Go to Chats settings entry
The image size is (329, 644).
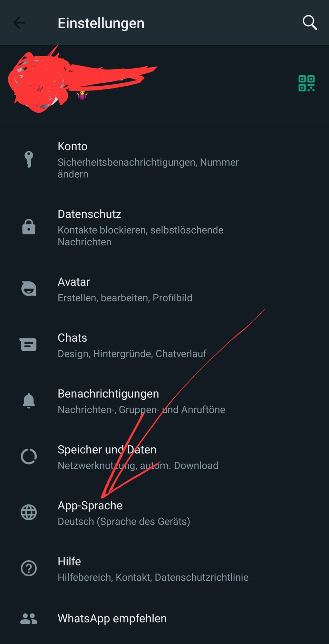tap(164, 345)
